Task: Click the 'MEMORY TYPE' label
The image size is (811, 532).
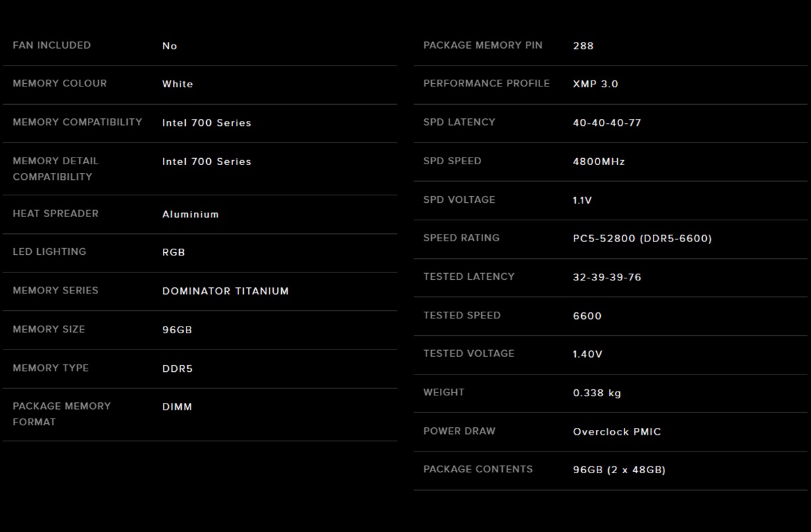Action: pos(51,368)
